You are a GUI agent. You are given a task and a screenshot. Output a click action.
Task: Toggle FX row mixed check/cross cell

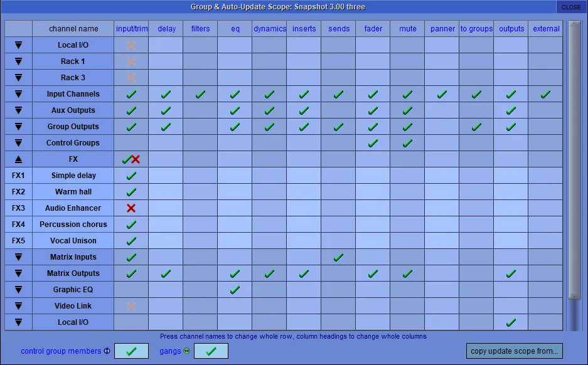click(x=132, y=159)
